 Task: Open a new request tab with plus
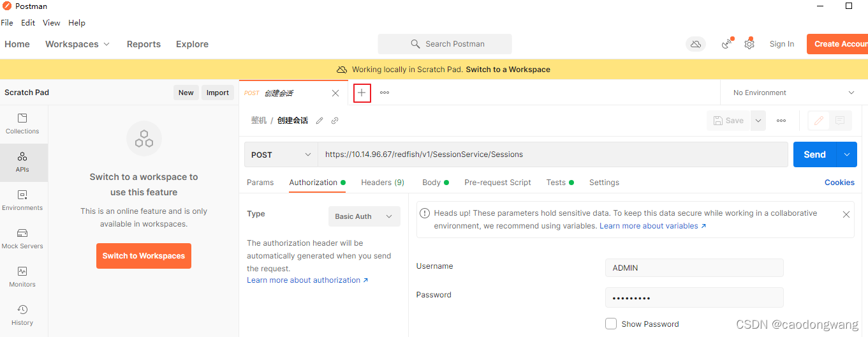coord(362,93)
